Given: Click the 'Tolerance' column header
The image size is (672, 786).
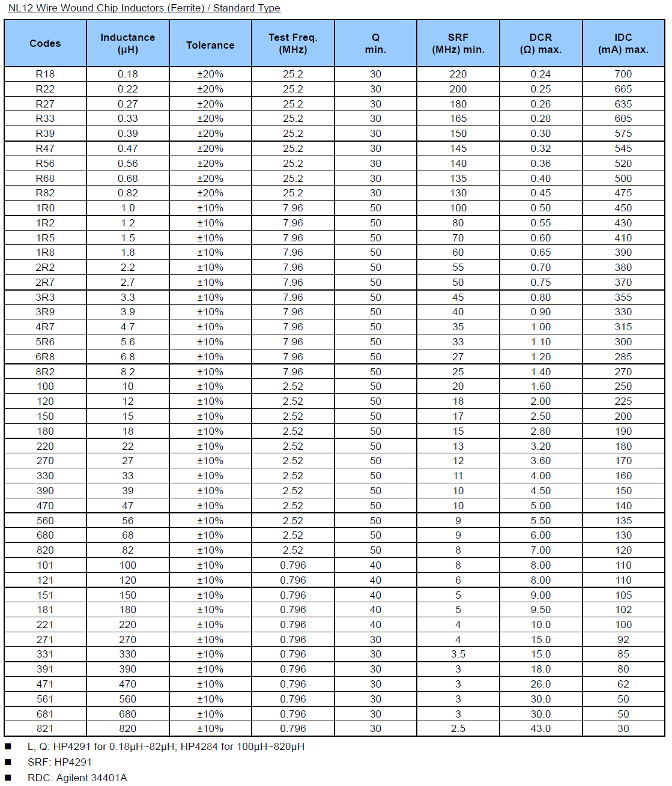Looking at the screenshot, I should pos(210,43).
